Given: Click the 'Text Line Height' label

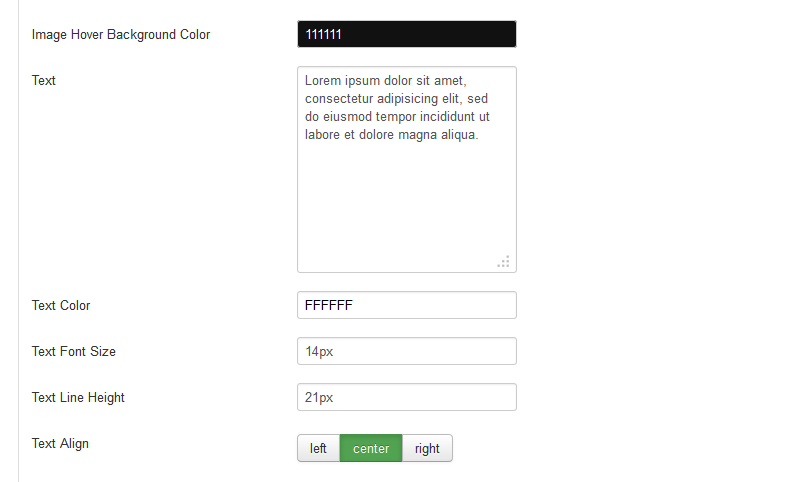Looking at the screenshot, I should point(78,398).
